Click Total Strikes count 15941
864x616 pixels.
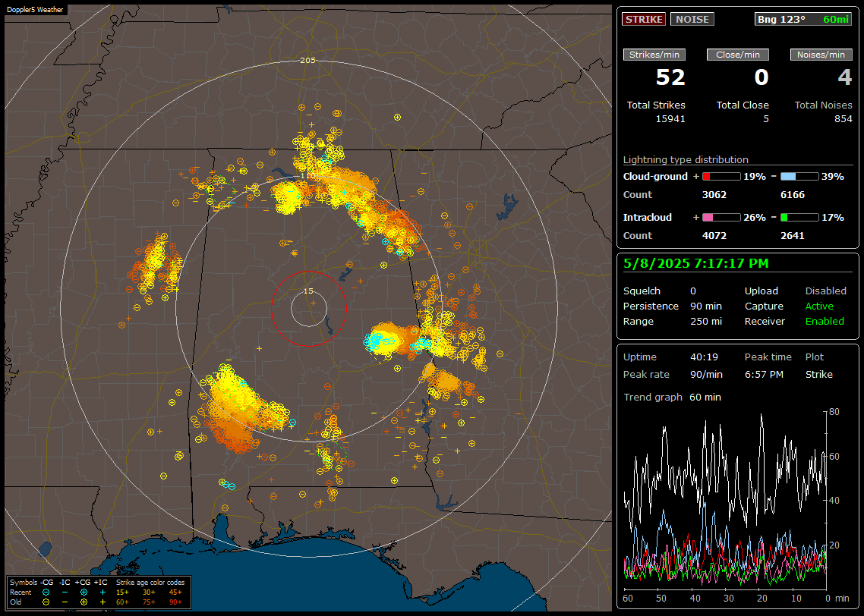(670, 119)
